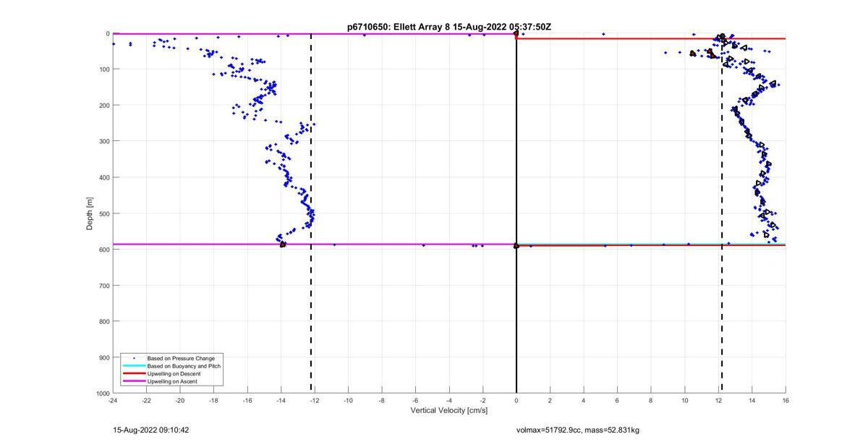Click the "-14" velocity tick label
The image size is (868, 442).
(x=281, y=400)
